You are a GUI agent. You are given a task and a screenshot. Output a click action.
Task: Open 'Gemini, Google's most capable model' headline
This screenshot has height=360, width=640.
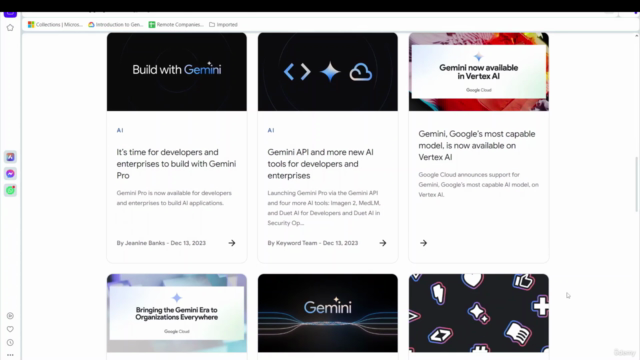(477, 145)
